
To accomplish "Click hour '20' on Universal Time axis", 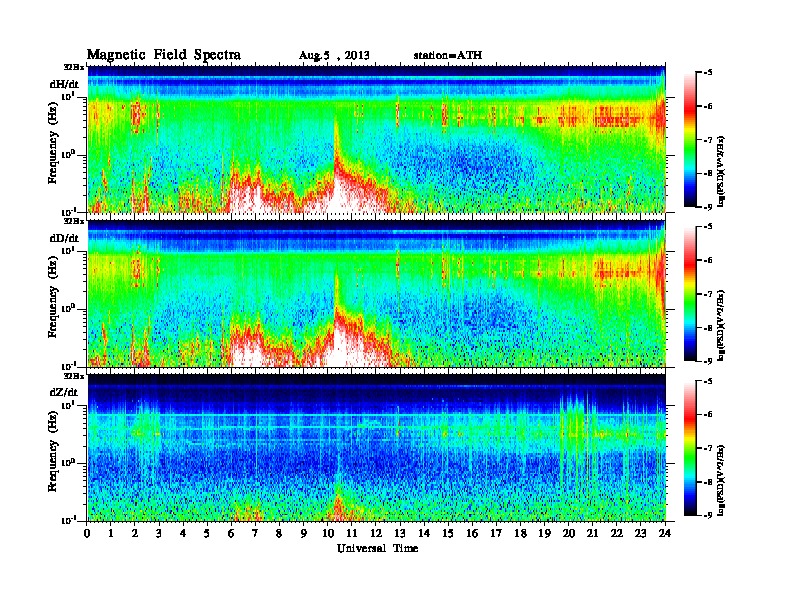I will [x=569, y=533].
